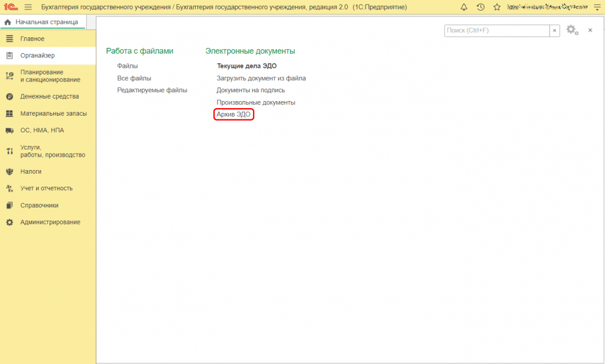Image resolution: width=605 pixels, height=364 pixels.
Task: Click Загрузить документ из файла
Action: (261, 78)
